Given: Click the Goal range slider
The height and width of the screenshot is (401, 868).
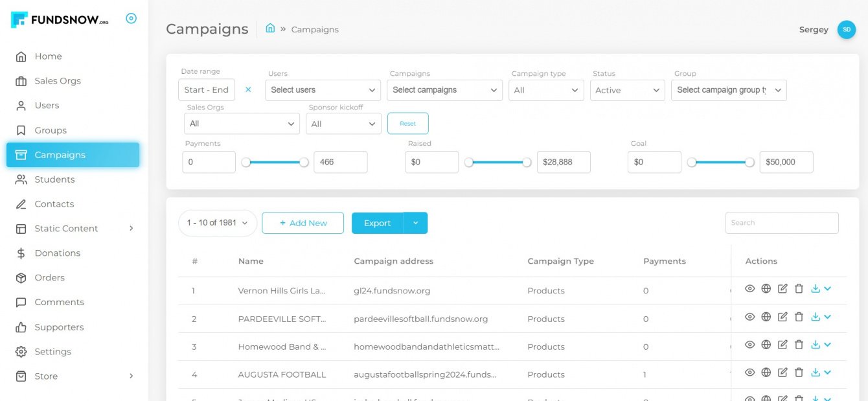Looking at the screenshot, I should coord(720,163).
